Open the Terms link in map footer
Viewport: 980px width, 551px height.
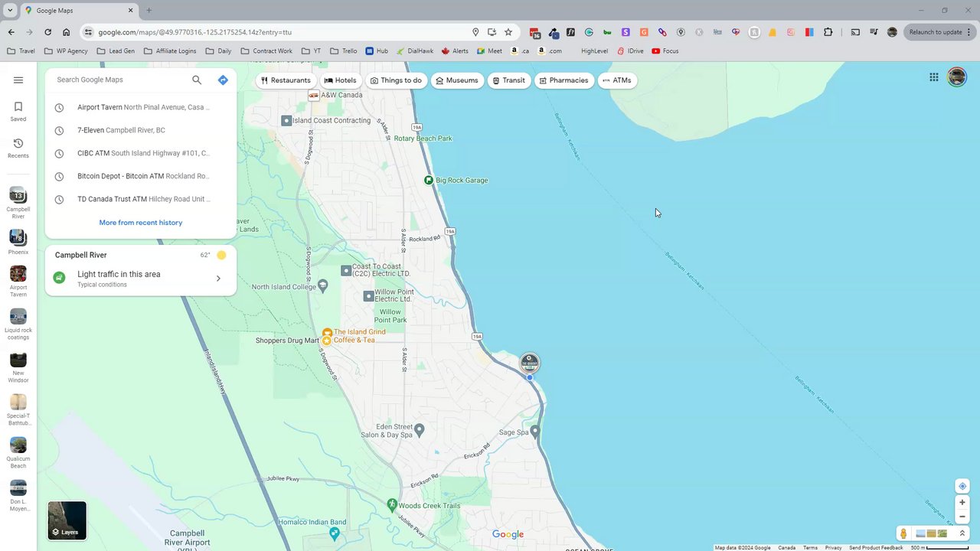click(810, 548)
